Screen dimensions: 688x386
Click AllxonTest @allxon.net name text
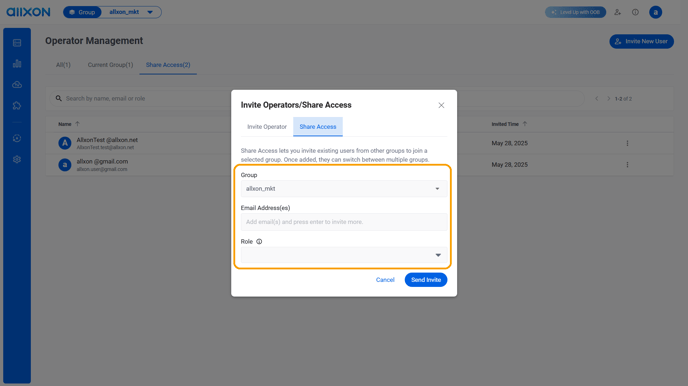pyautogui.click(x=107, y=140)
